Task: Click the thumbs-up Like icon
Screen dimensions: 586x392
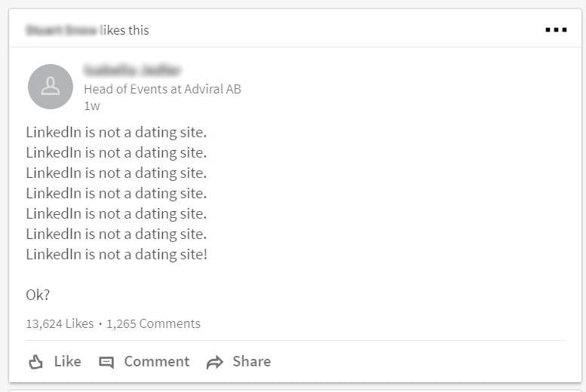Action: 36,362
